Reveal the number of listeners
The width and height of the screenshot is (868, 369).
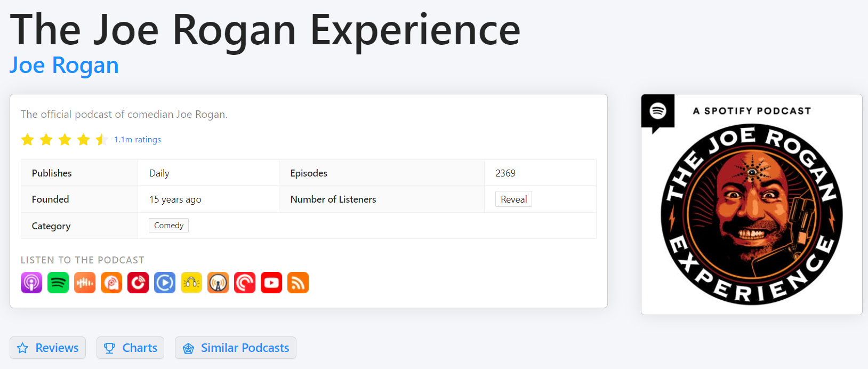click(x=513, y=199)
